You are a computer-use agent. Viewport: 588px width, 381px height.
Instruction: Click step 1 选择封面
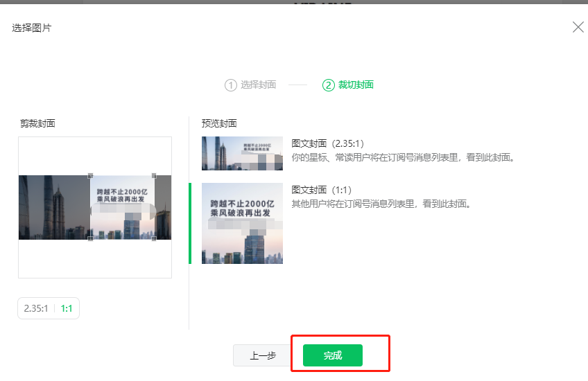tap(250, 85)
